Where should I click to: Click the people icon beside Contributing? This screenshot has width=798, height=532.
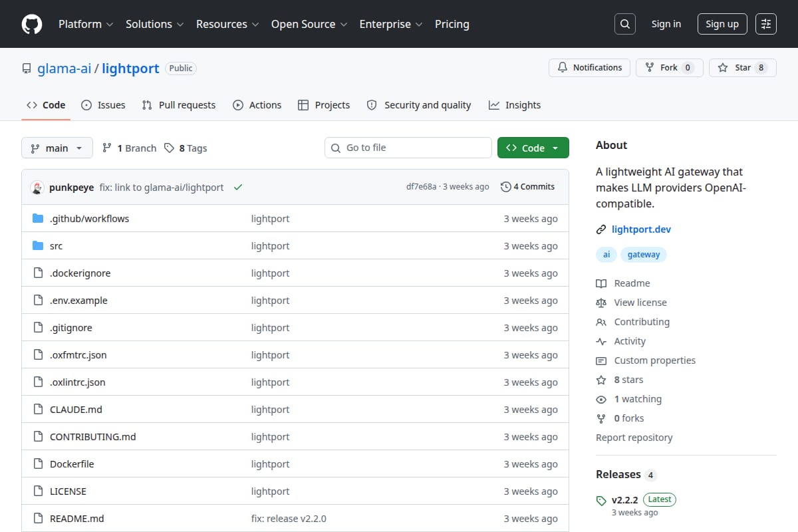coord(601,322)
